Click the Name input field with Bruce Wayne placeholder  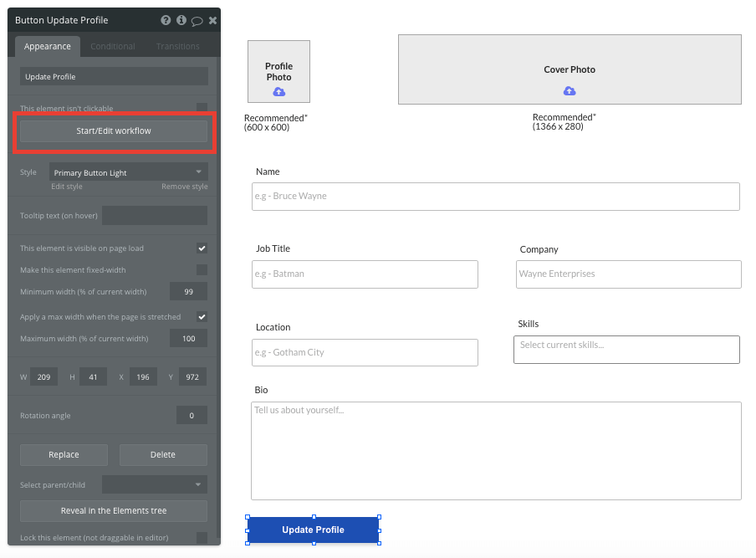pyautogui.click(x=495, y=197)
